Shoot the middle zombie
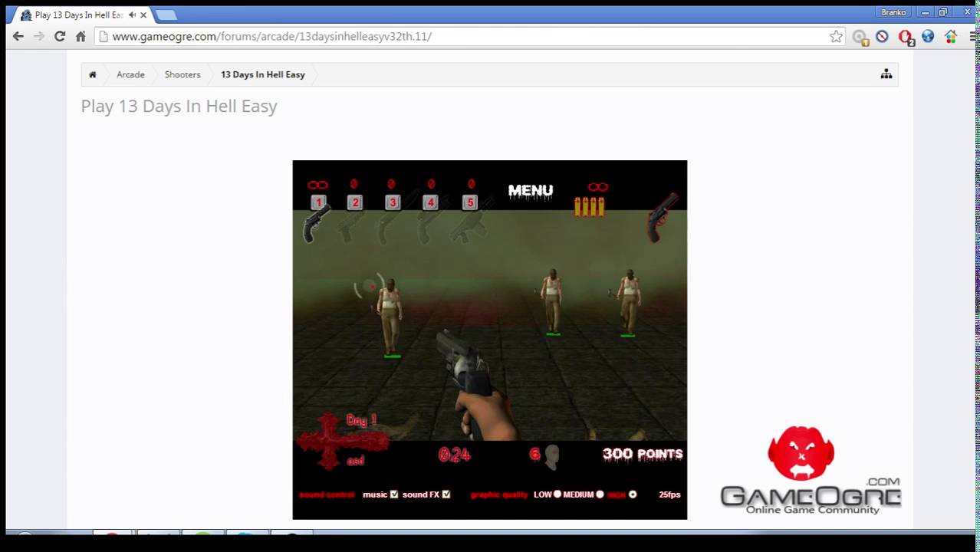The width and height of the screenshot is (980, 552). click(x=551, y=301)
